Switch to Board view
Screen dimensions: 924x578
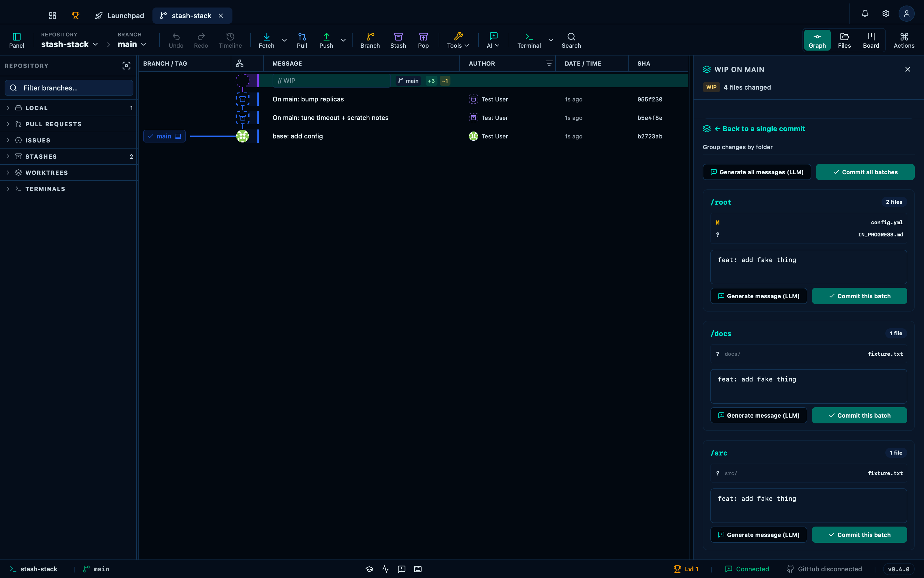tap(871, 40)
